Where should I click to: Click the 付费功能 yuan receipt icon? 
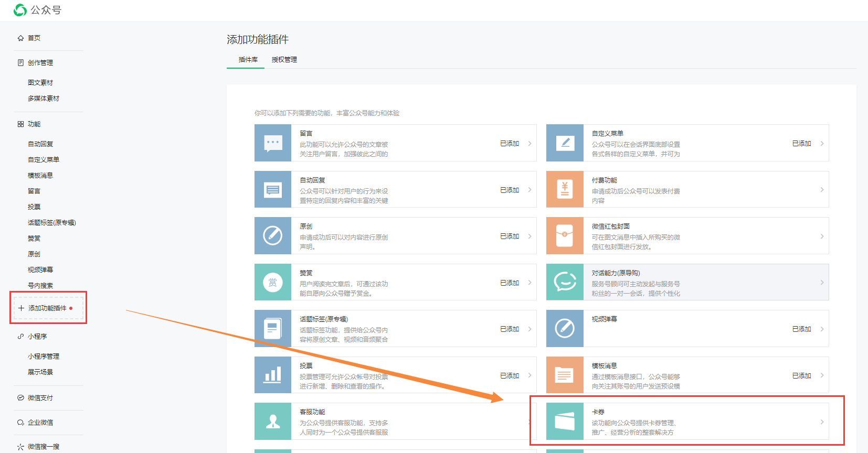(x=565, y=189)
